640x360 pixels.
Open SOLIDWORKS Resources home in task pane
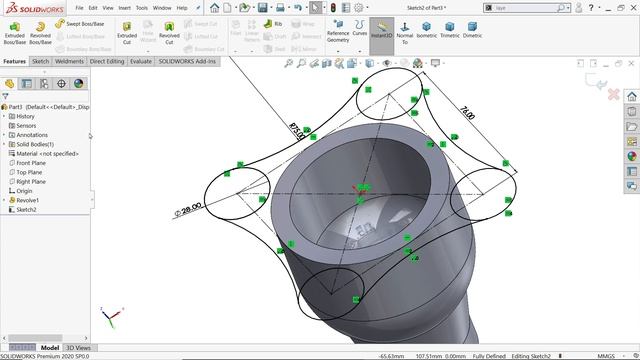click(631, 97)
